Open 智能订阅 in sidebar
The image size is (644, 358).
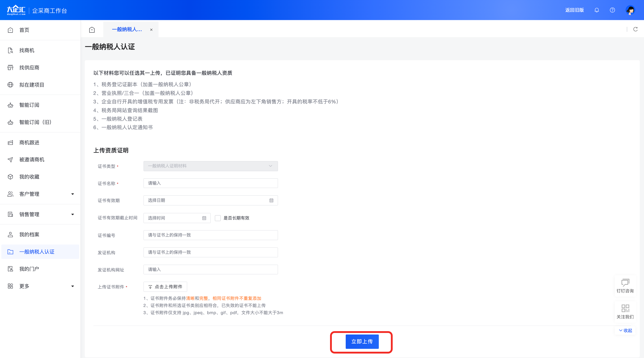tap(40, 105)
